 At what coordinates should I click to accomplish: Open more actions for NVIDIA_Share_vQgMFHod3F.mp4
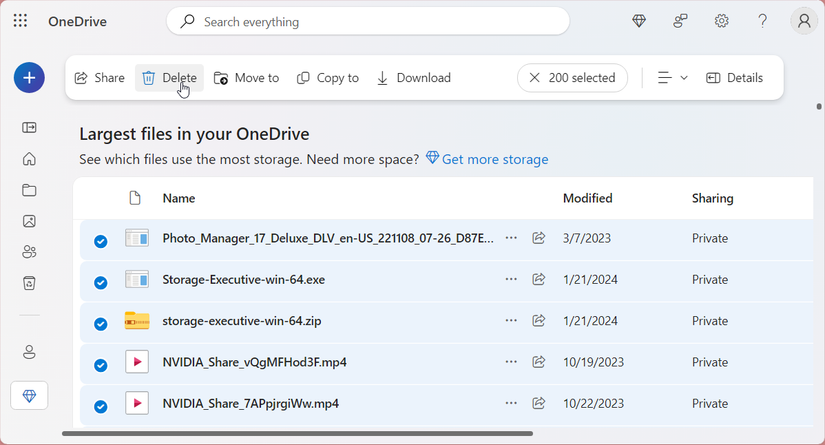tap(511, 362)
